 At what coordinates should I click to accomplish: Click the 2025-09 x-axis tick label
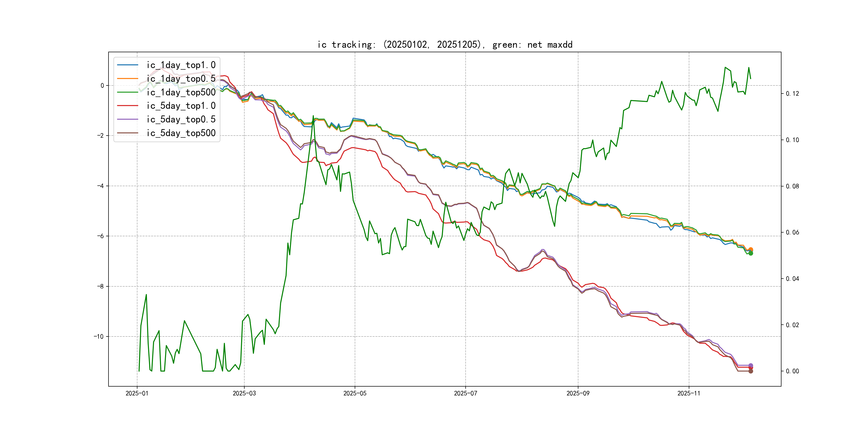[x=578, y=393]
